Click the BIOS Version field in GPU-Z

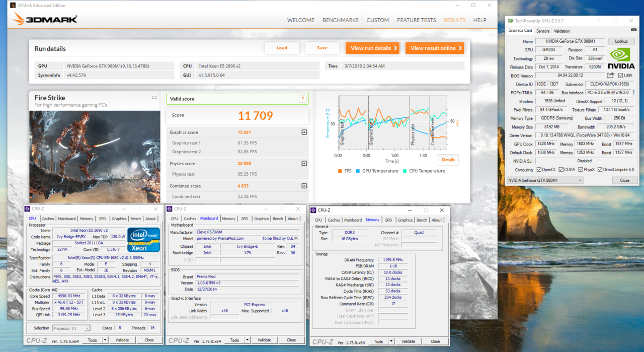571,76
